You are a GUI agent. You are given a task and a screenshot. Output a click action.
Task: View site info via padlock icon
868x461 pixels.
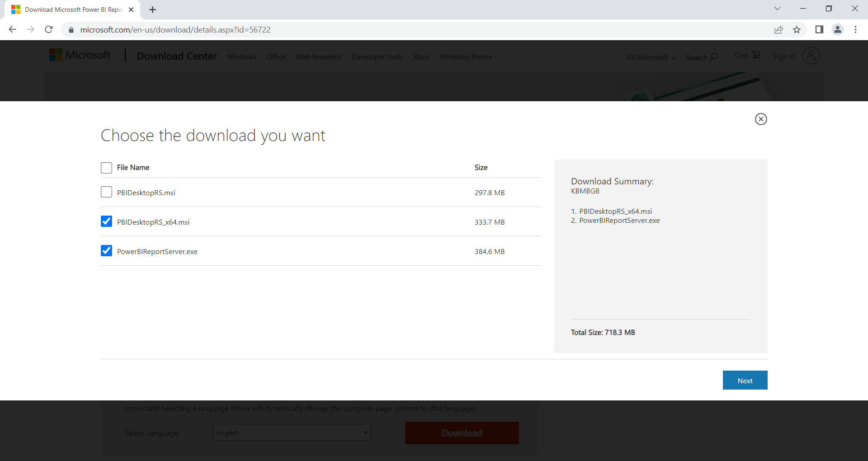71,30
